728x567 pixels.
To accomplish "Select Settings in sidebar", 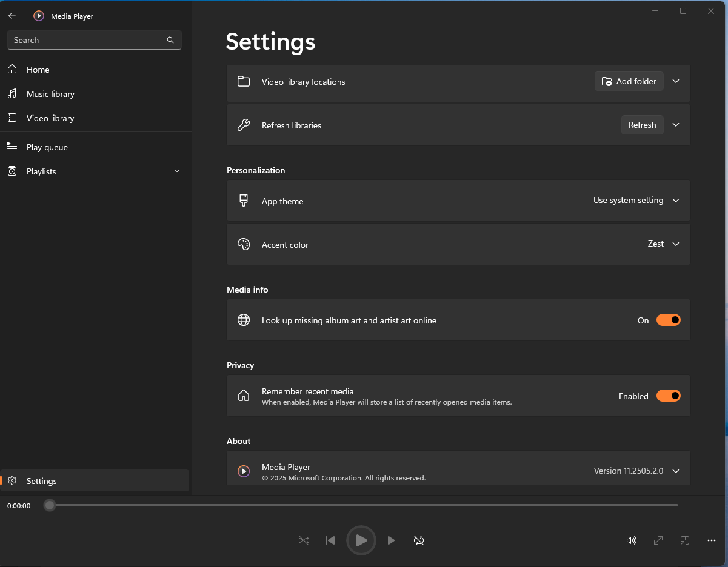I will click(96, 481).
